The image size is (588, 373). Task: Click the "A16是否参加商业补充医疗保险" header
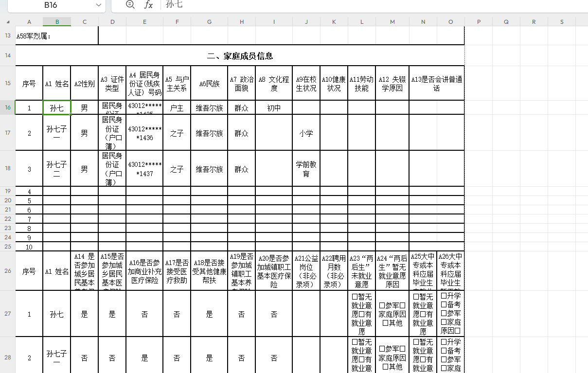click(144, 271)
